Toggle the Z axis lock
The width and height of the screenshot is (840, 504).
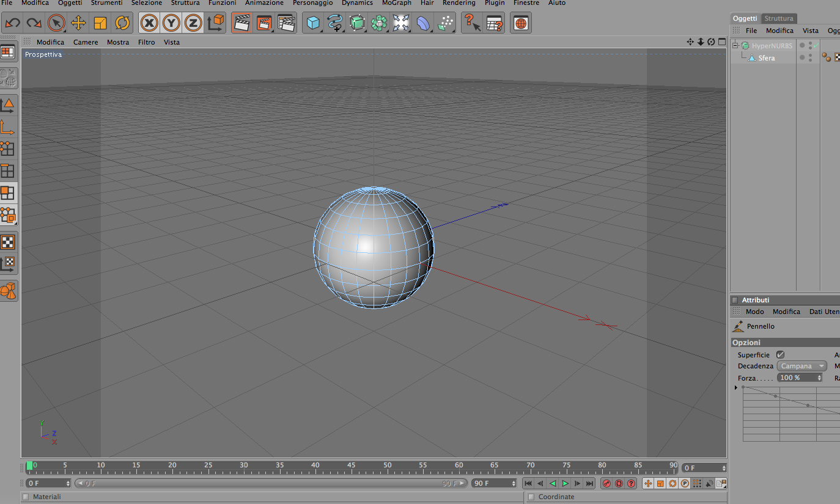coord(193,23)
